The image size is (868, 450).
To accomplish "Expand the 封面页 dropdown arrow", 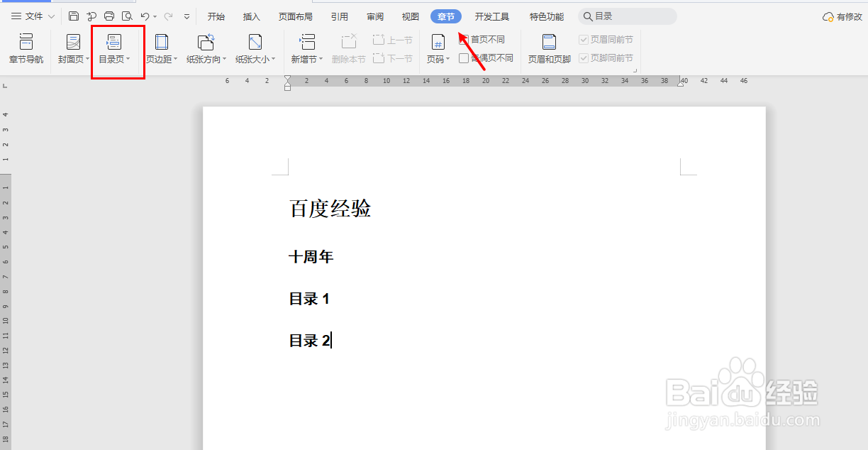I will click(x=88, y=60).
